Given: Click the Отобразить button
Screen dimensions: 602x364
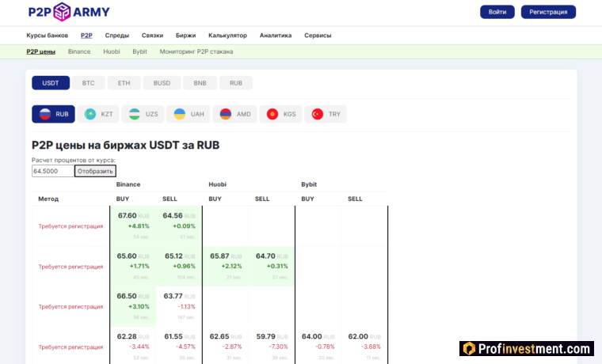Looking at the screenshot, I should click(95, 171).
